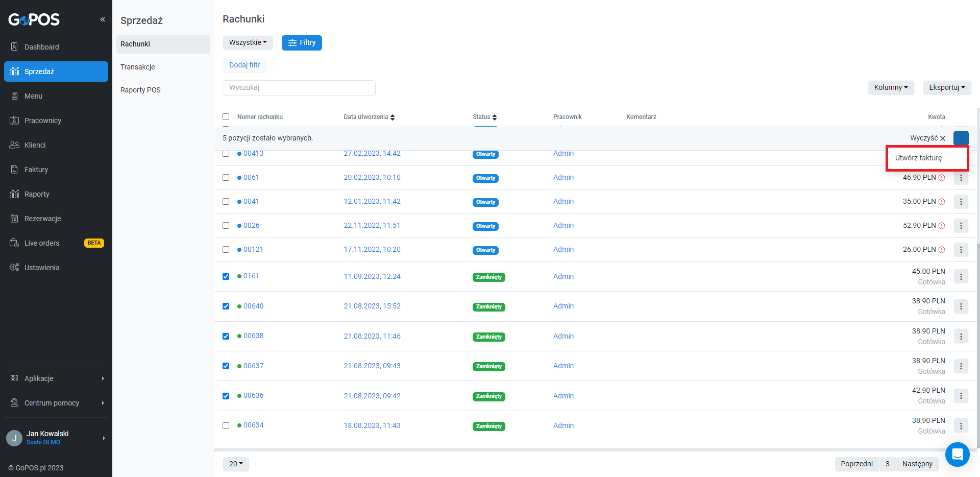
Task: Click the Ustawienia gears icon
Action: pos(14,268)
